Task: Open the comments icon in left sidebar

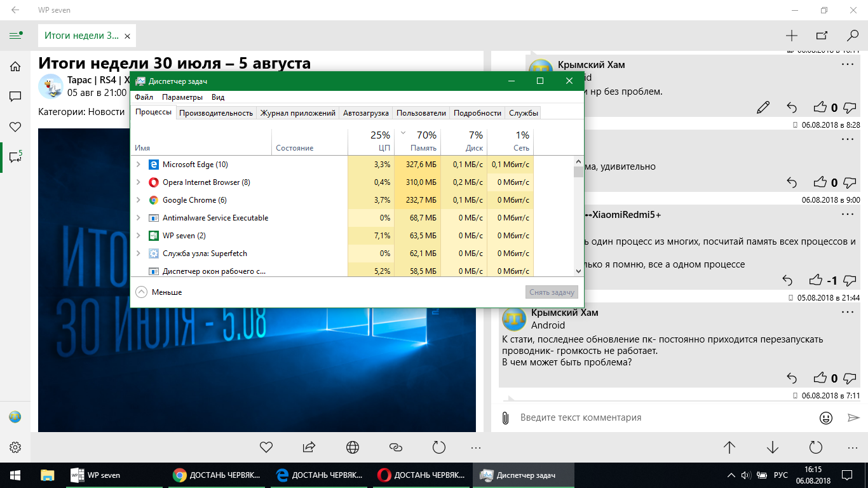Action: point(15,97)
